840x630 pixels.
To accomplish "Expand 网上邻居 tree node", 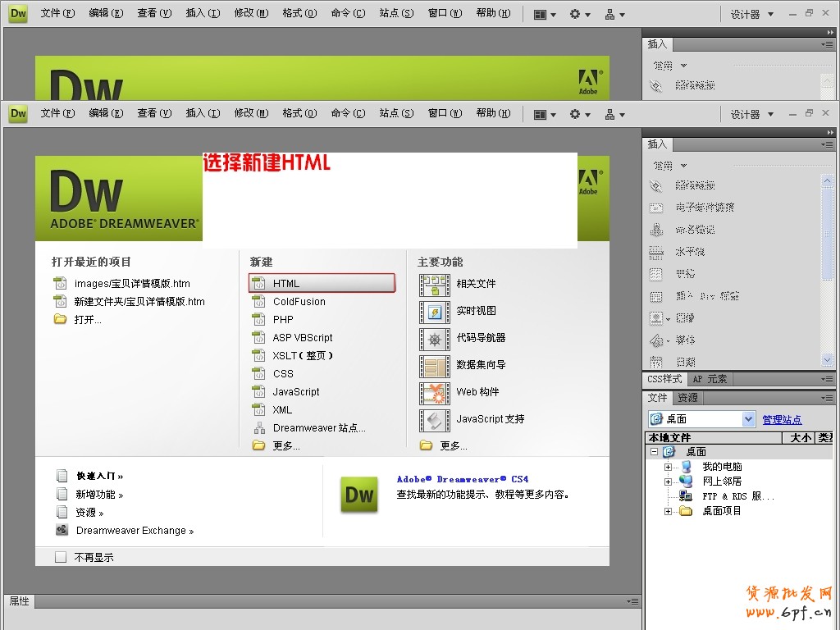I will tap(668, 482).
